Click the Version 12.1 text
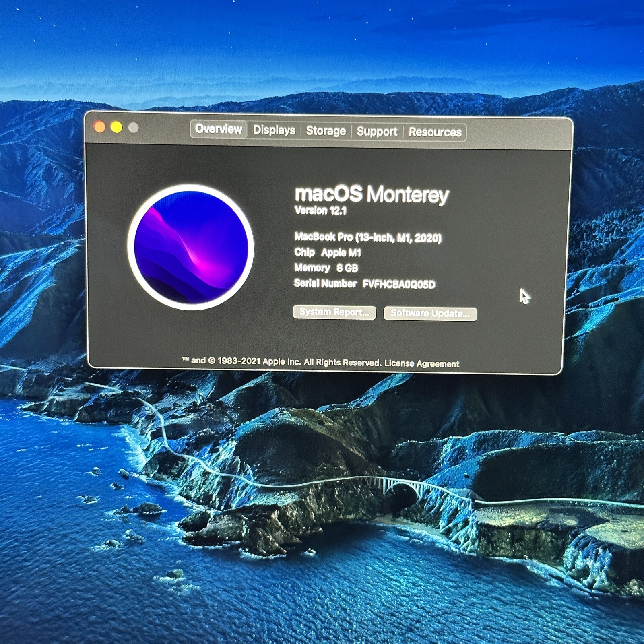Image resolution: width=644 pixels, height=644 pixels. pyautogui.click(x=320, y=211)
